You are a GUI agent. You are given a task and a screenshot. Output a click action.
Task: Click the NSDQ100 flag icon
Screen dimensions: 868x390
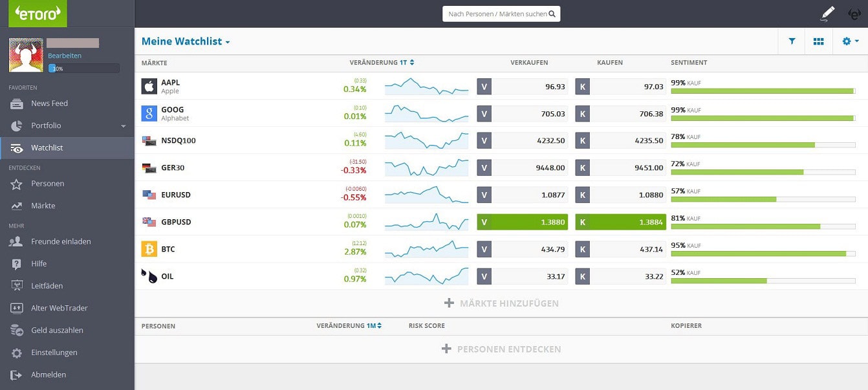pos(149,141)
